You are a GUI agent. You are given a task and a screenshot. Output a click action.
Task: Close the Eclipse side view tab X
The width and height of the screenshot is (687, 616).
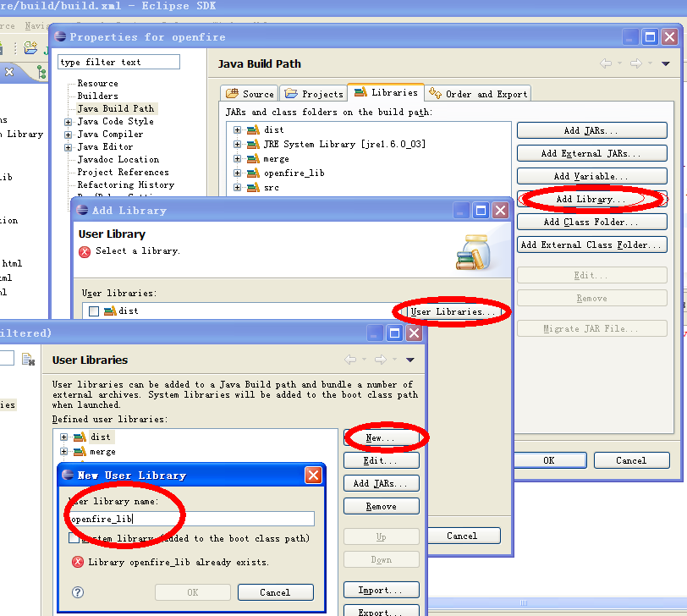[9, 72]
